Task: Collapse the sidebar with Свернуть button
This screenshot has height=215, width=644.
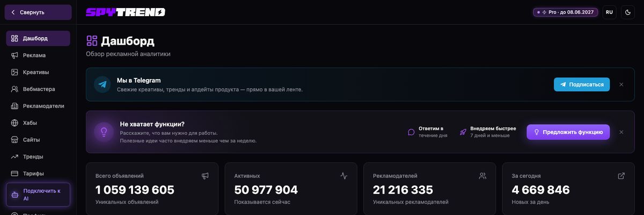Action: [38, 12]
